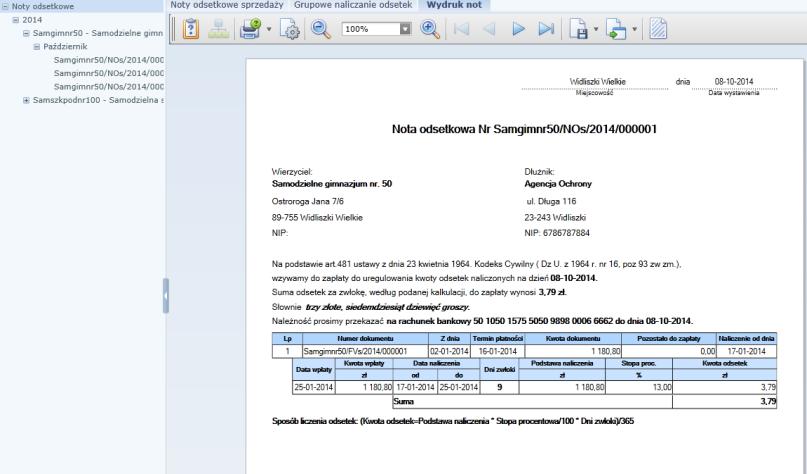Image resolution: width=807 pixels, height=474 pixels.
Task: Click the 13,00 interest rate cell
Action: [x=639, y=387]
